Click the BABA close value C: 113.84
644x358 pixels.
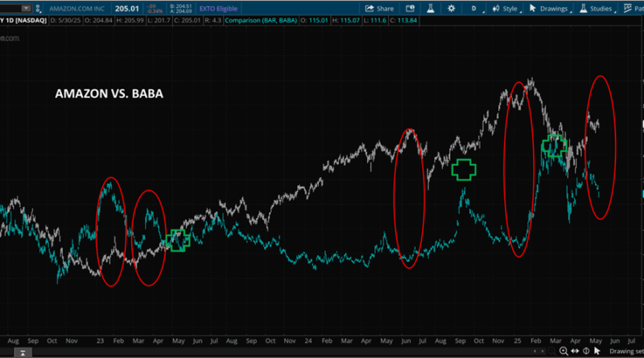(x=405, y=21)
